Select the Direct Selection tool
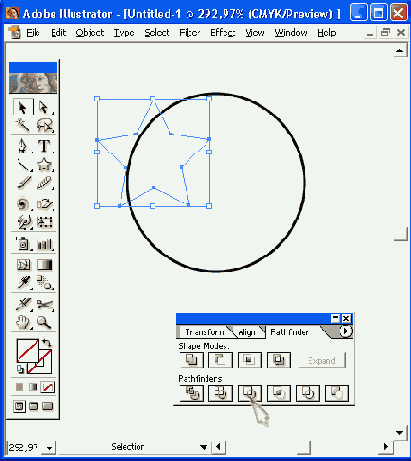 tap(44, 108)
